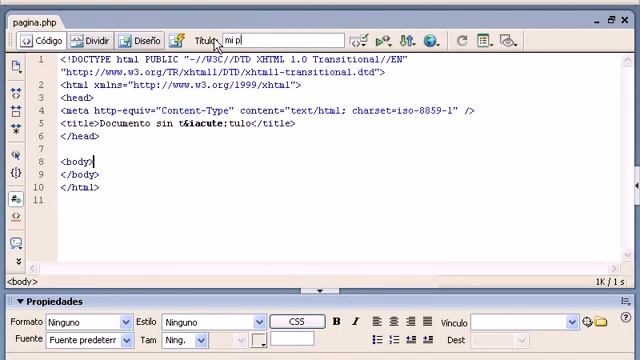Click the Vínculo link field
Image resolution: width=640 pixels, height=360 pixels.
tap(518, 322)
